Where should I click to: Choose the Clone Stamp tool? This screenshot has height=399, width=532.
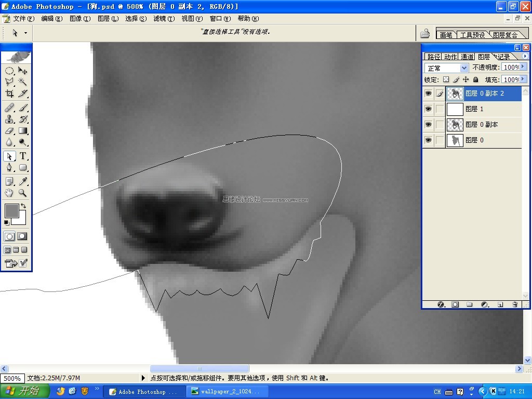tap(9, 119)
